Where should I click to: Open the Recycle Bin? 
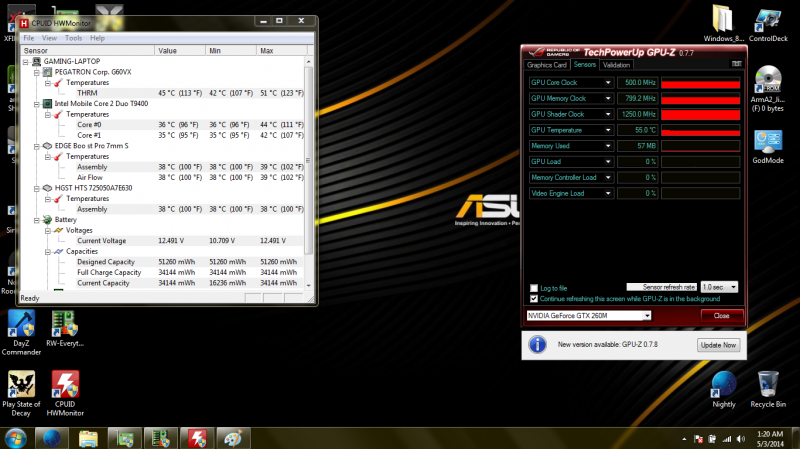click(x=768, y=389)
